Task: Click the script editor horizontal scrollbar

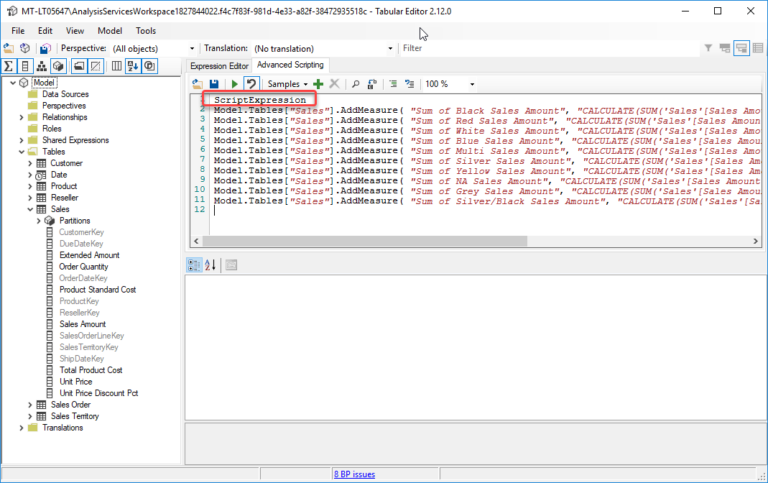Action: 365,241
